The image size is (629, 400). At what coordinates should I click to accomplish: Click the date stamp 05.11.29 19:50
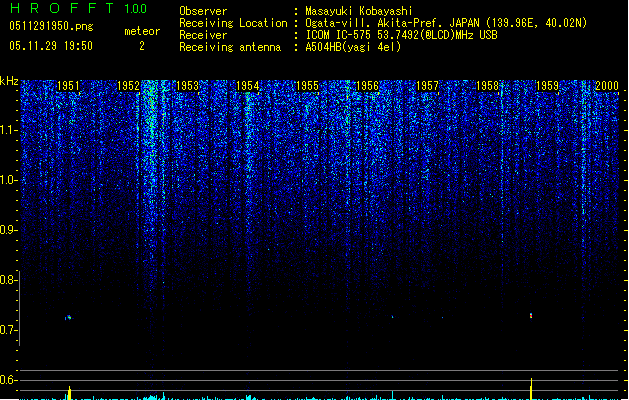[51, 46]
